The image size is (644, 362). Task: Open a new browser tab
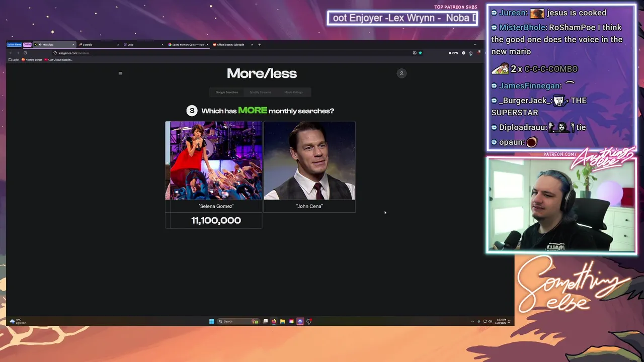coord(259,45)
